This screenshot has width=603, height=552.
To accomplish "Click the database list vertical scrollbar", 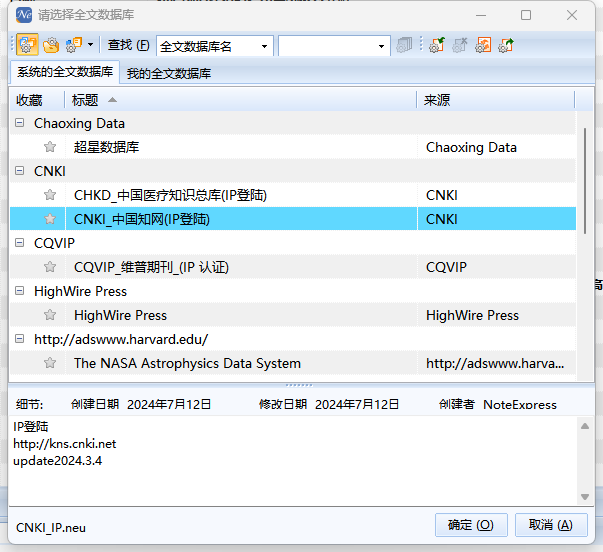I will (585, 181).
